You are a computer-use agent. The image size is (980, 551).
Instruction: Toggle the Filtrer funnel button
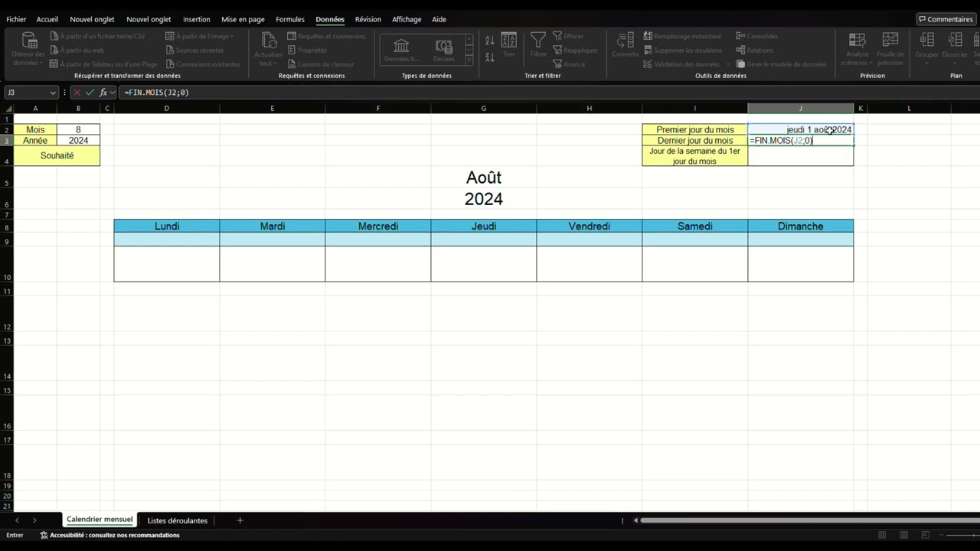coord(538,46)
